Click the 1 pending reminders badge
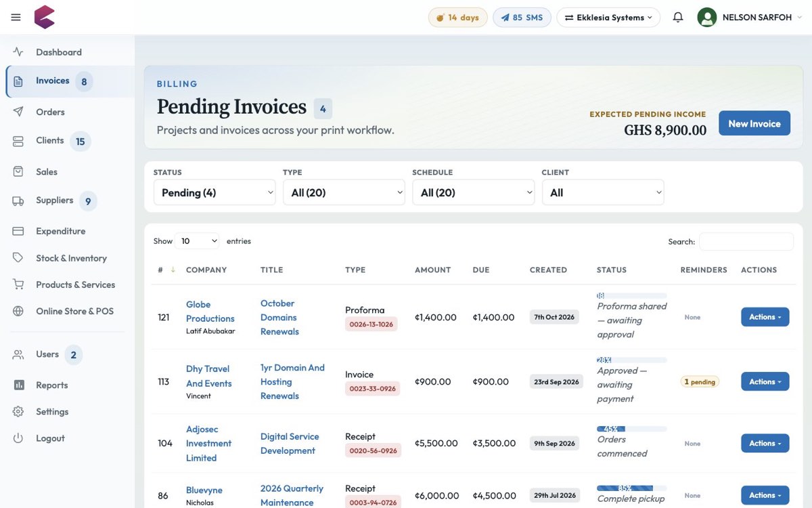Viewport: 812px width, 508px height. (x=700, y=381)
